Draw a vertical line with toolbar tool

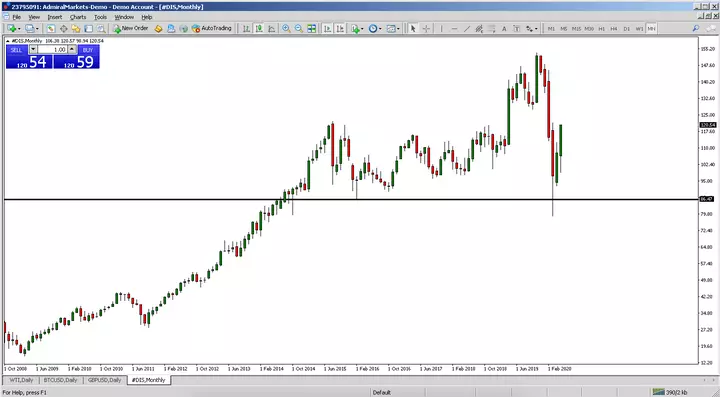point(441,28)
